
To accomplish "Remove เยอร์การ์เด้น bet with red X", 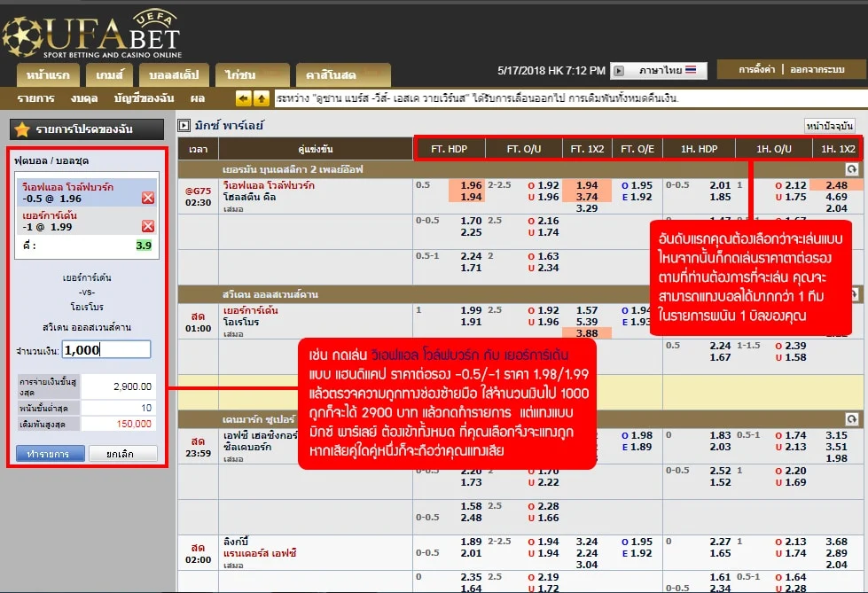I will (x=148, y=226).
